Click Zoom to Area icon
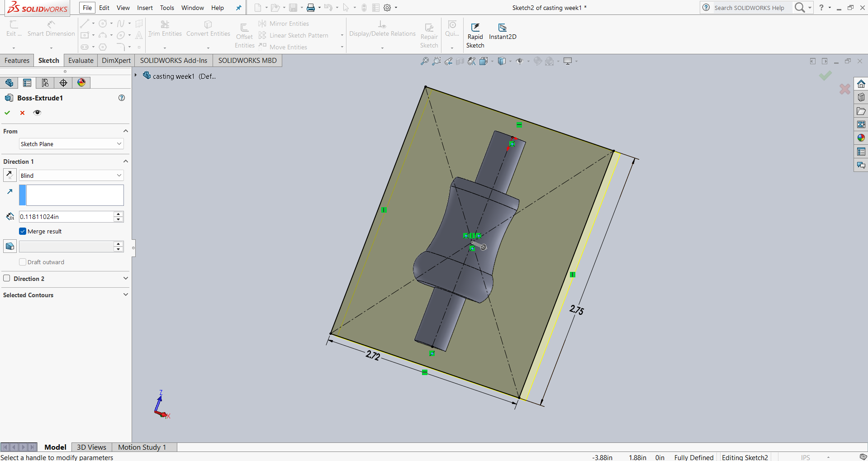Viewport: 868px width, 461px height. (436, 61)
